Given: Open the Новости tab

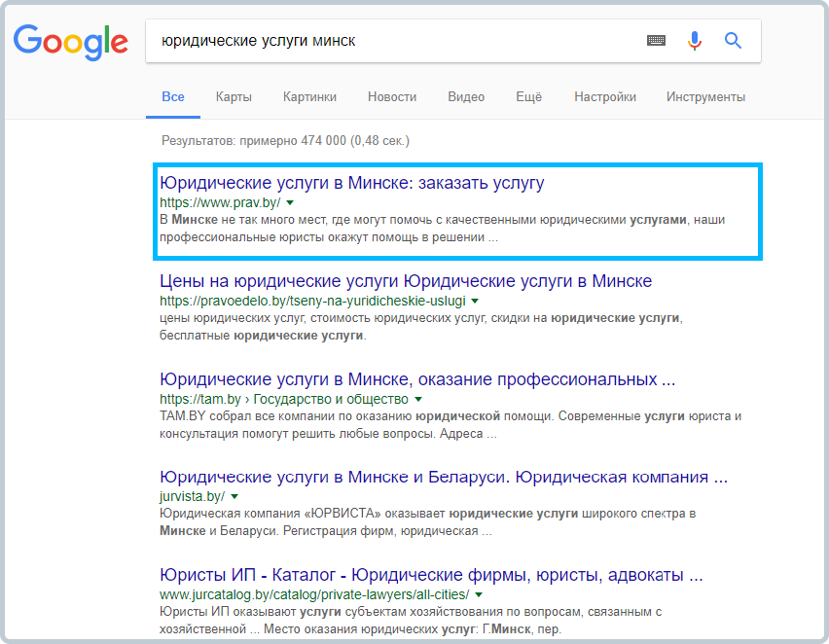Looking at the screenshot, I should [x=392, y=96].
